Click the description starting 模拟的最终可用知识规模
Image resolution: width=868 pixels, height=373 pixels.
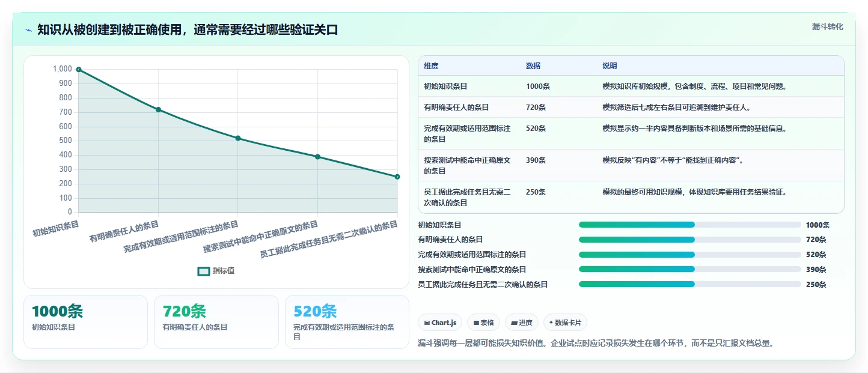coord(695,192)
